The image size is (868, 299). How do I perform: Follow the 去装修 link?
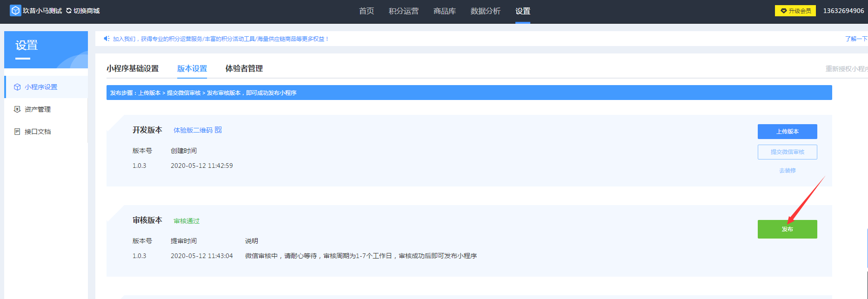pos(787,171)
